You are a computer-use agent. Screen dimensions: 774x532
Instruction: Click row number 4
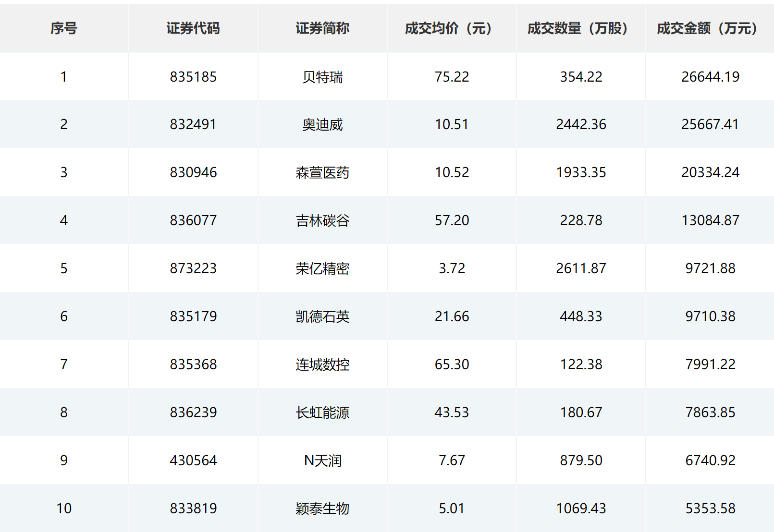coord(64,220)
